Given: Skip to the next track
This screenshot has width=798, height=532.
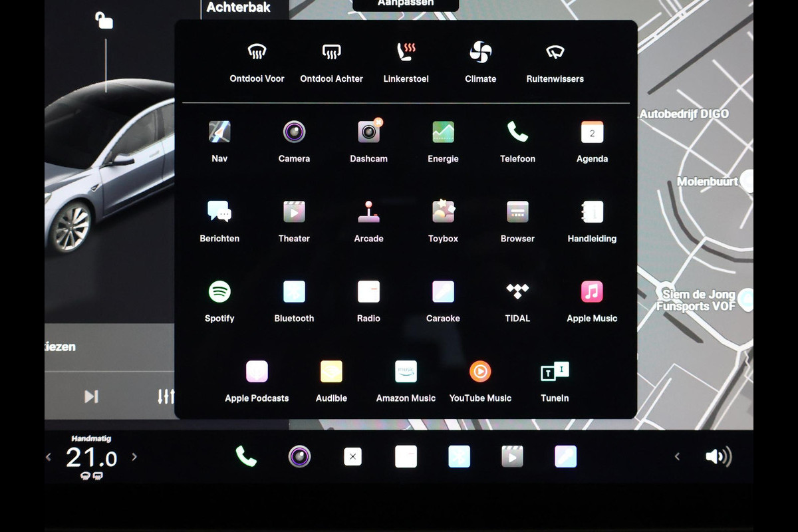Looking at the screenshot, I should [x=91, y=396].
